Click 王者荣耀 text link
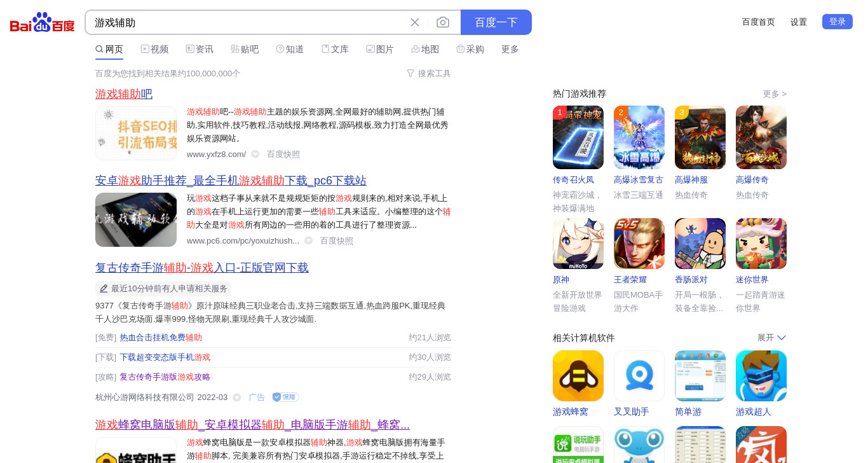Viewport: 868px width, 463px height. coord(630,280)
